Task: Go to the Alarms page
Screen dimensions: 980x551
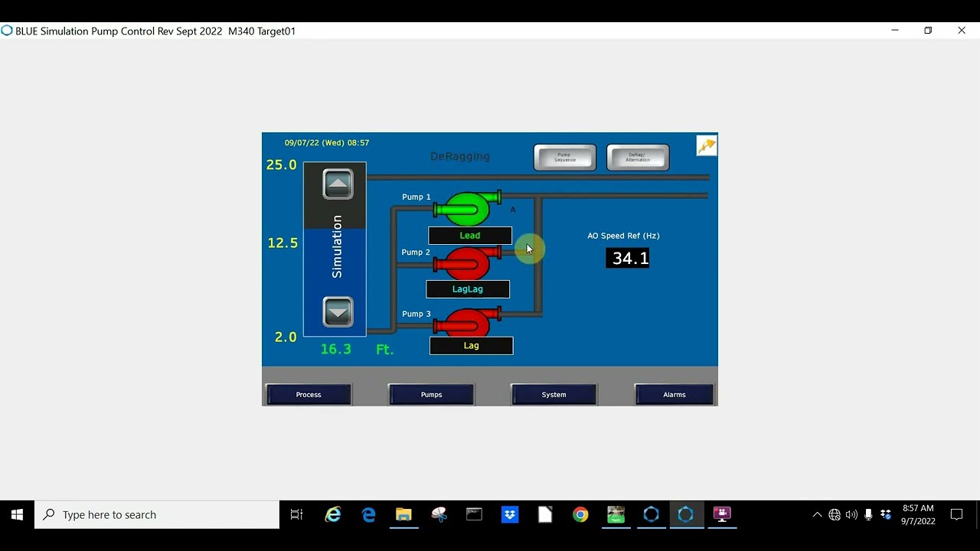Action: [675, 395]
